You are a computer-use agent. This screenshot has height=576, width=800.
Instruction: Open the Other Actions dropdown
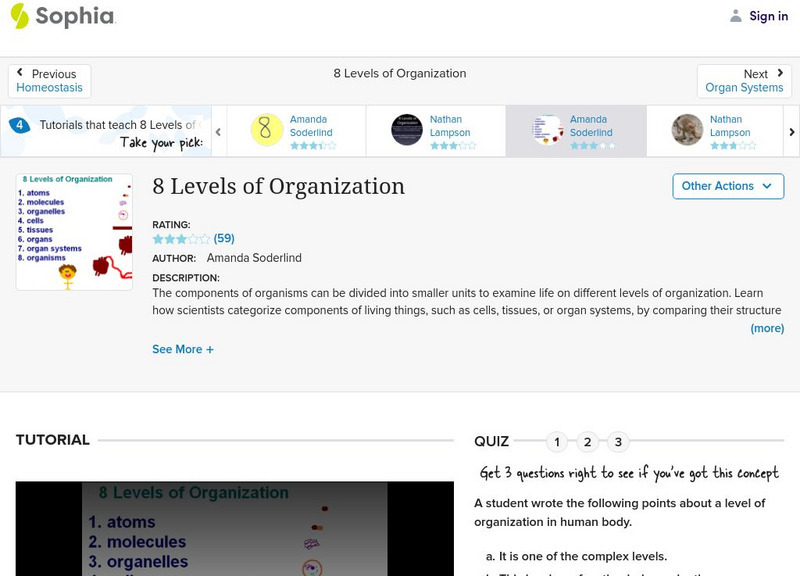[726, 186]
